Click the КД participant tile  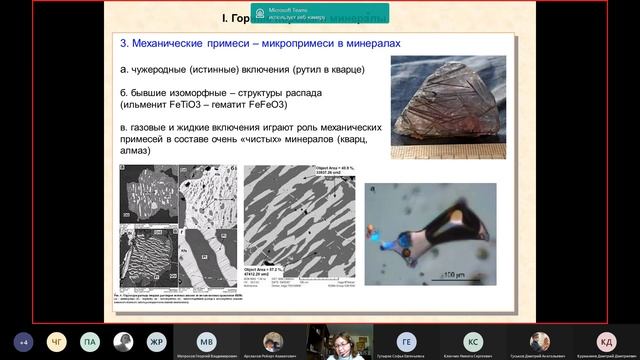[607, 342]
